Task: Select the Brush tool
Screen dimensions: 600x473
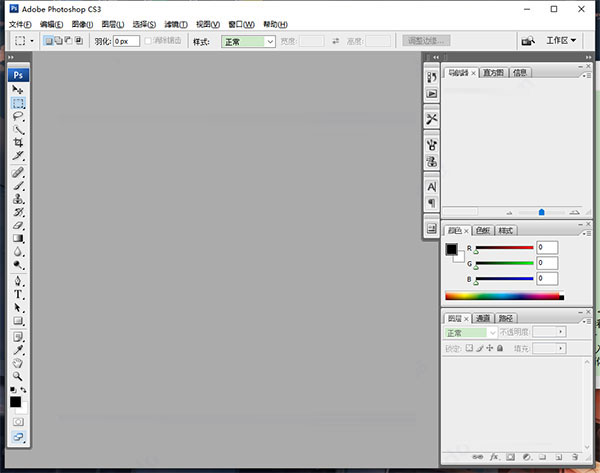Action: [18, 186]
